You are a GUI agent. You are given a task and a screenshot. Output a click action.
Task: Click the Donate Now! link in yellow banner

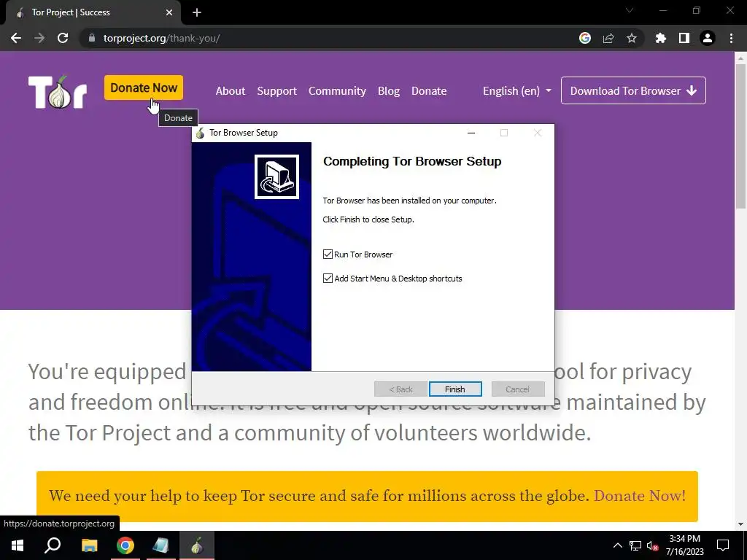[x=639, y=496]
